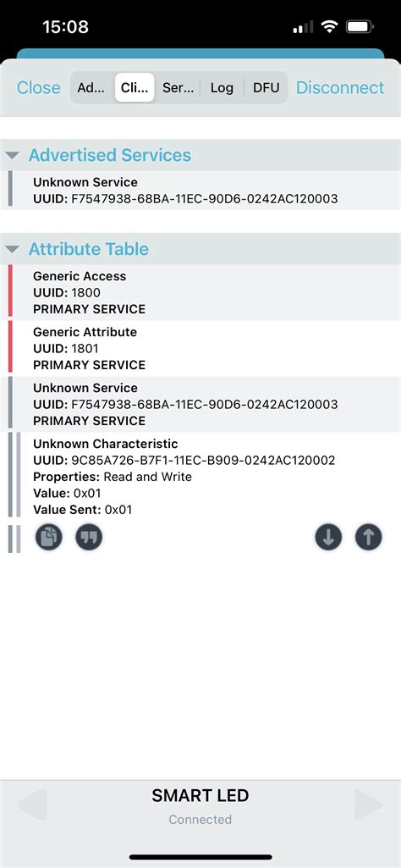
Task: Collapse the Advertised Services section
Action: pyautogui.click(x=12, y=156)
